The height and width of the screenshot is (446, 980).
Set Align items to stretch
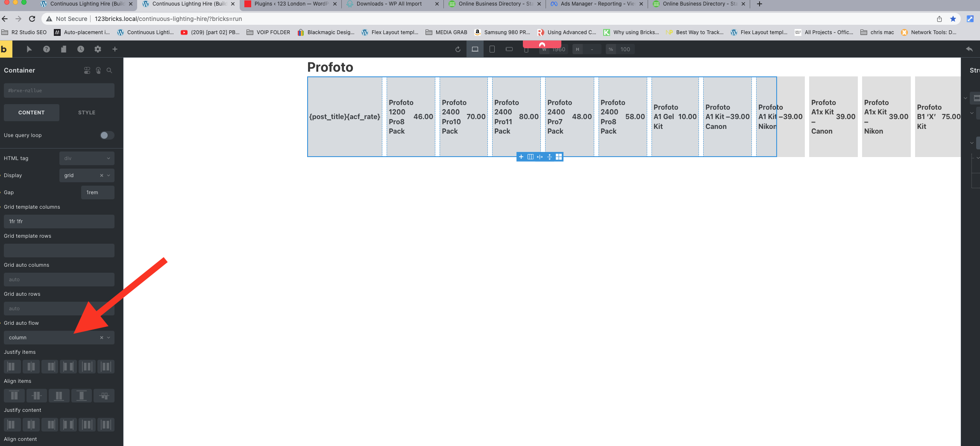pyautogui.click(x=81, y=396)
